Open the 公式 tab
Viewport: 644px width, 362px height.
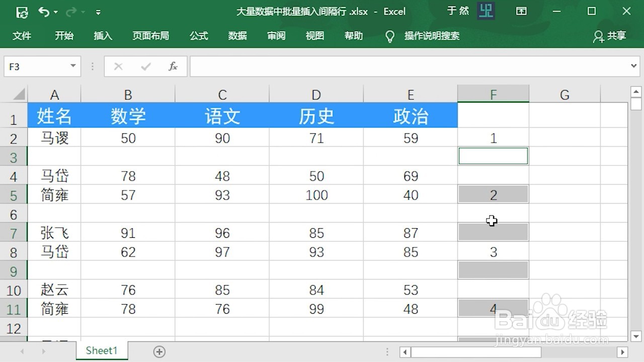click(x=199, y=36)
